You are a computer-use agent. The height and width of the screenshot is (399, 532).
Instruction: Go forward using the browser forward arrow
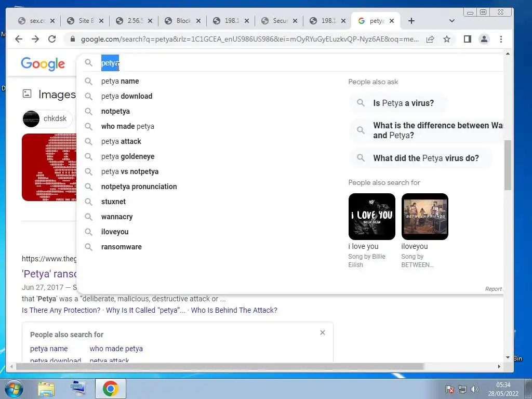[x=35, y=39]
